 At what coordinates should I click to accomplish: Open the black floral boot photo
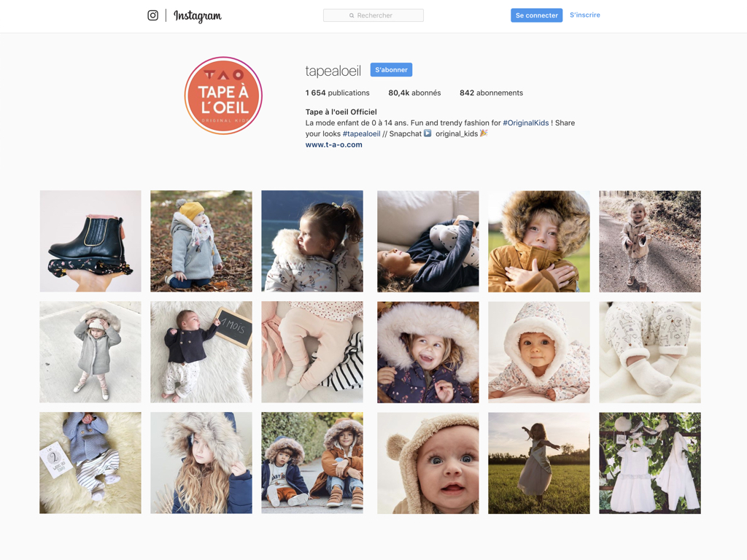[x=90, y=241]
